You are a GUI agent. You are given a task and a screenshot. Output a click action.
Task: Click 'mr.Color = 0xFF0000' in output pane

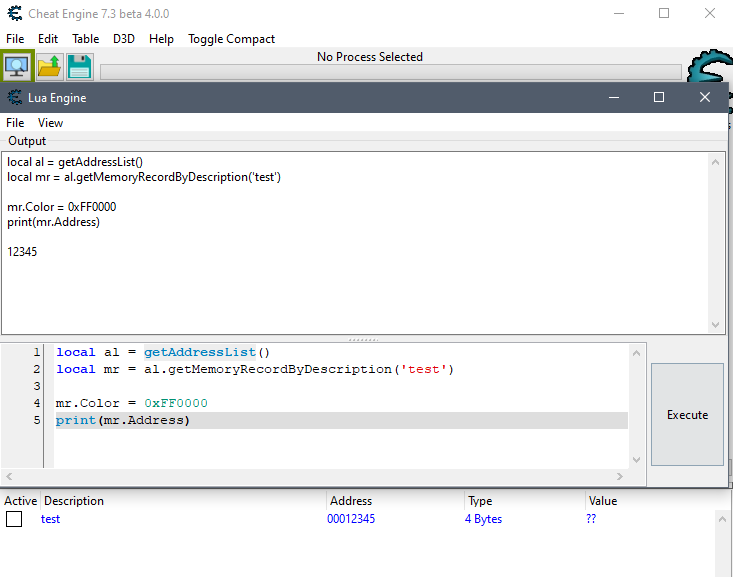coord(61,207)
